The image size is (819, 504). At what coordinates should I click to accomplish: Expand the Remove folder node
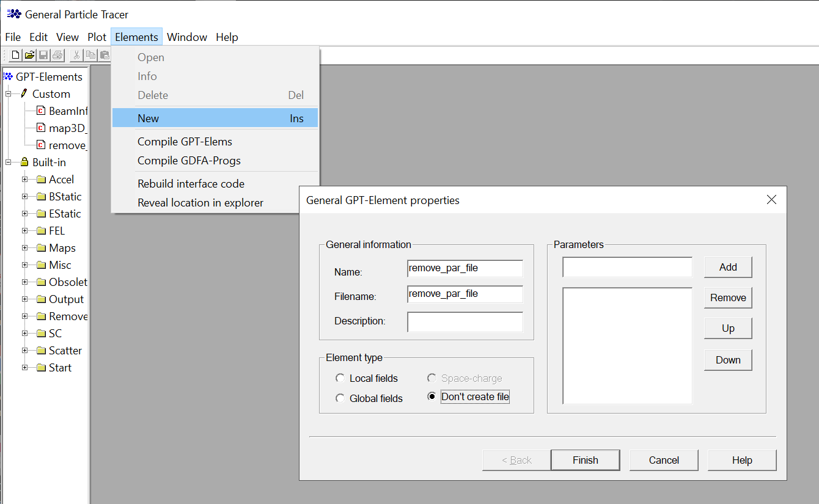tap(25, 316)
